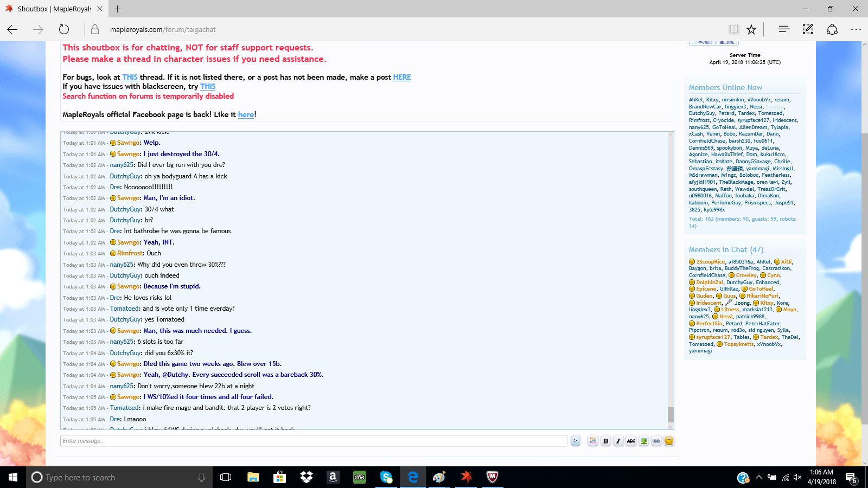
Task: Toggle italic formatting in chat toolbar
Action: tap(618, 441)
